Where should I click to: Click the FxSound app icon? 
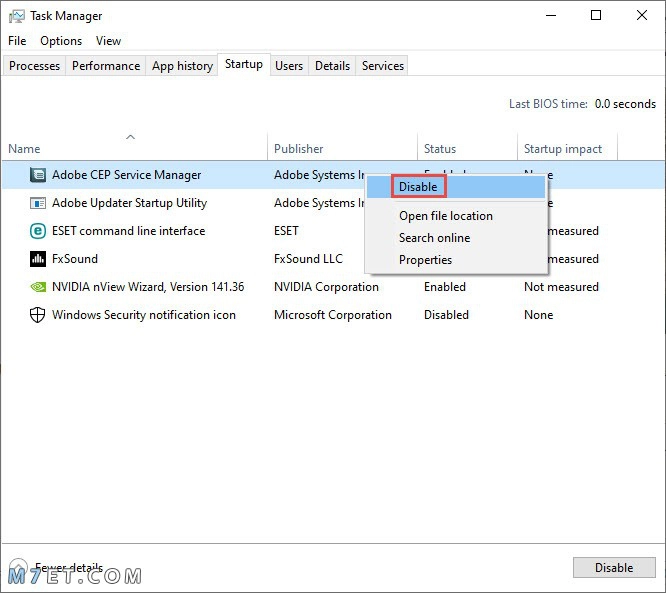tap(38, 259)
